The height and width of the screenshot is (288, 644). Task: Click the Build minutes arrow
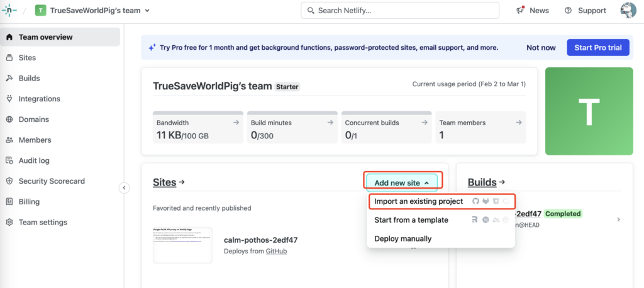point(330,123)
